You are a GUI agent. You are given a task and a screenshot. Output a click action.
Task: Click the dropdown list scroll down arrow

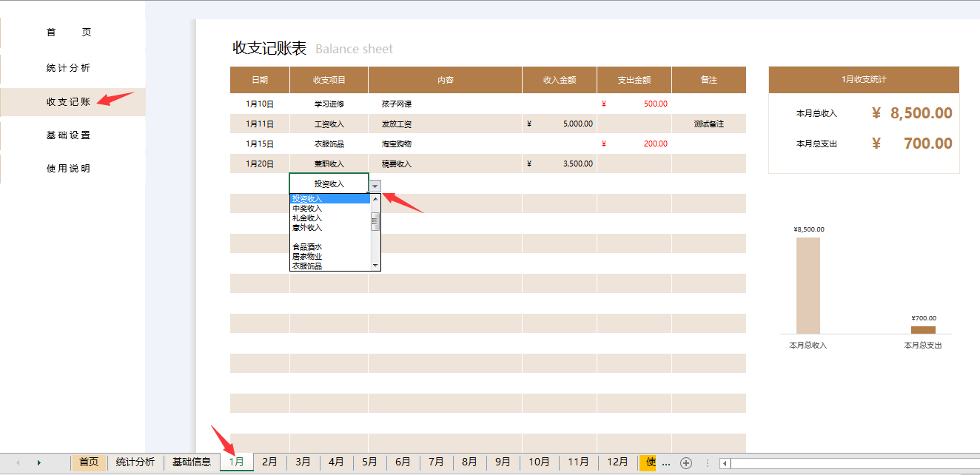[x=375, y=265]
